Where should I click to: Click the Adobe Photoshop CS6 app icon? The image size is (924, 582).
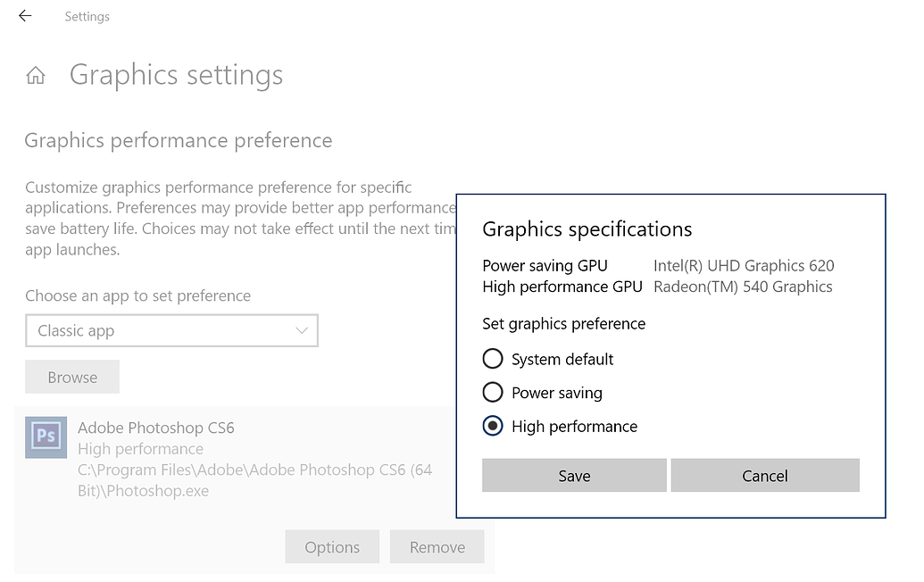(x=46, y=437)
